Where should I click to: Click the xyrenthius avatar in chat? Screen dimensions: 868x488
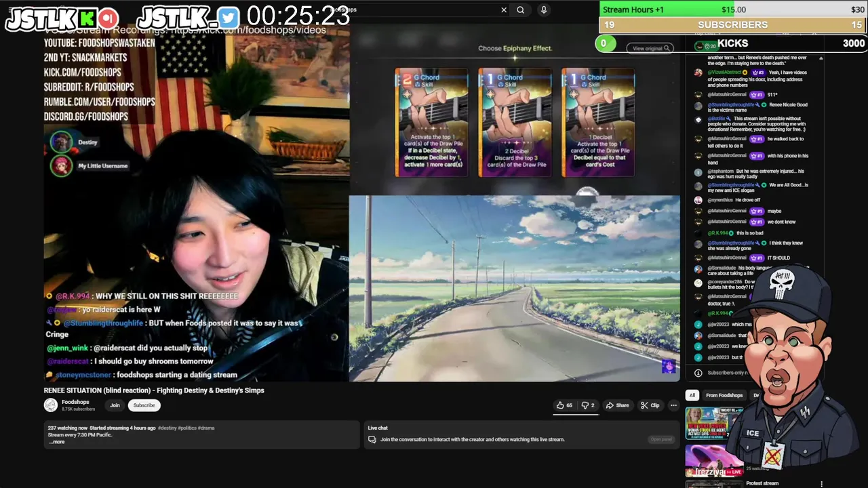(x=698, y=200)
